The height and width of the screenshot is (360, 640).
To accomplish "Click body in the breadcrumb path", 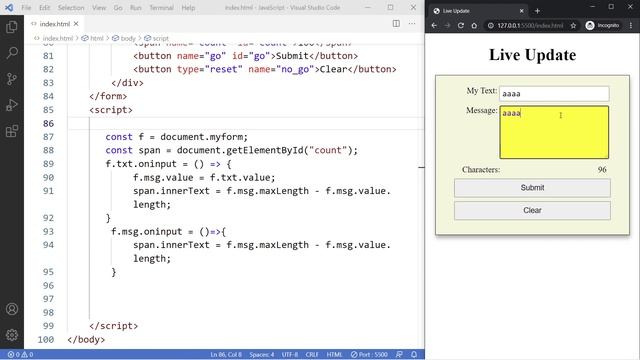I will coord(128,38).
